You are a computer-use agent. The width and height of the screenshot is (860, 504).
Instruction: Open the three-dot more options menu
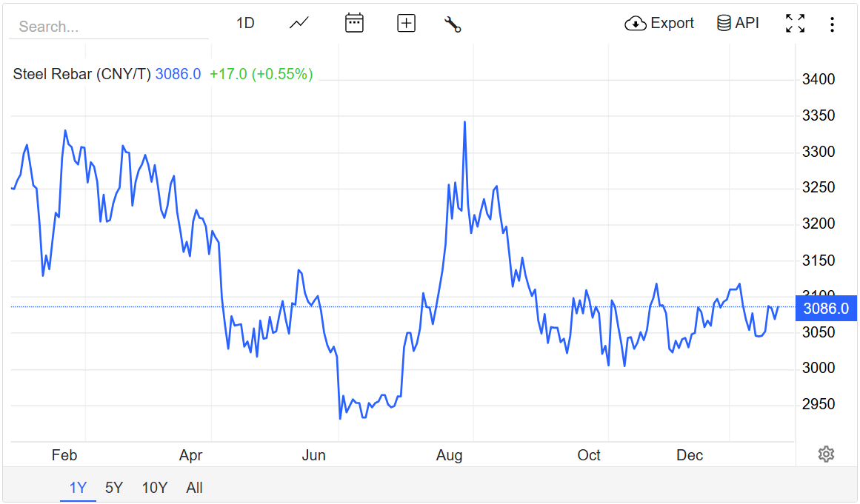point(832,24)
